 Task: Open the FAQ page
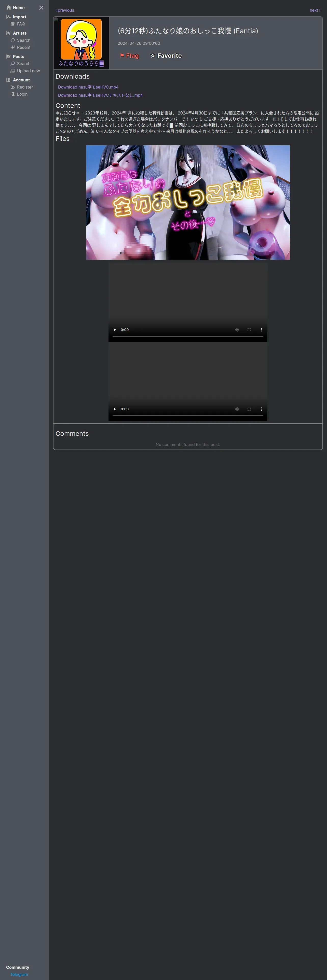point(18,24)
